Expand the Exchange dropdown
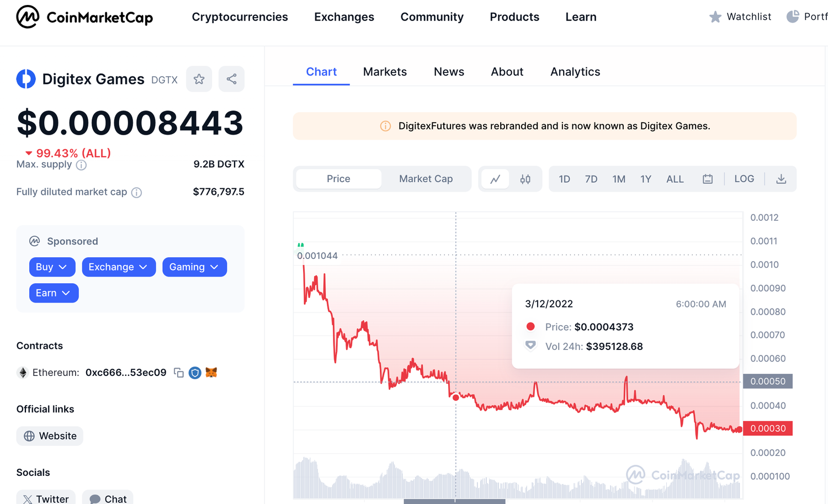The height and width of the screenshot is (504, 828). click(x=119, y=267)
